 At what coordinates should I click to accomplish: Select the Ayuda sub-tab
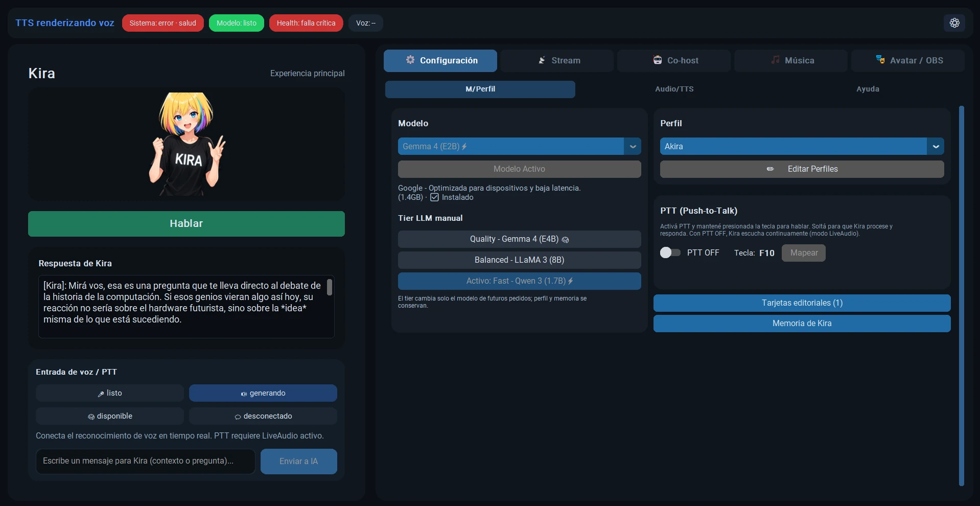coord(868,89)
